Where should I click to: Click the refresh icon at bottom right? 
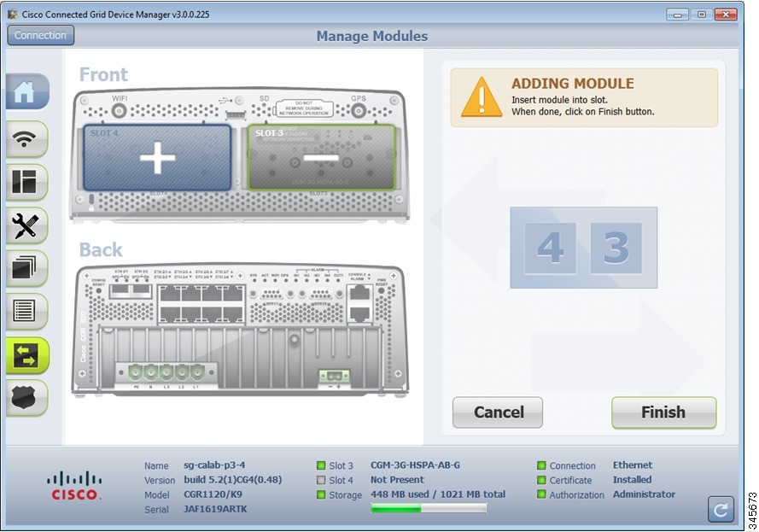[x=721, y=509]
